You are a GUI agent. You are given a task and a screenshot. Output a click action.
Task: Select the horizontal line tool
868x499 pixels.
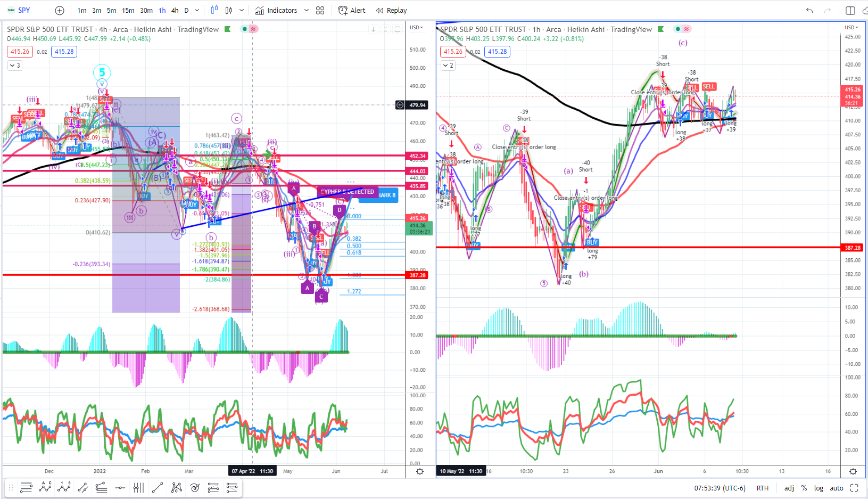tap(120, 487)
